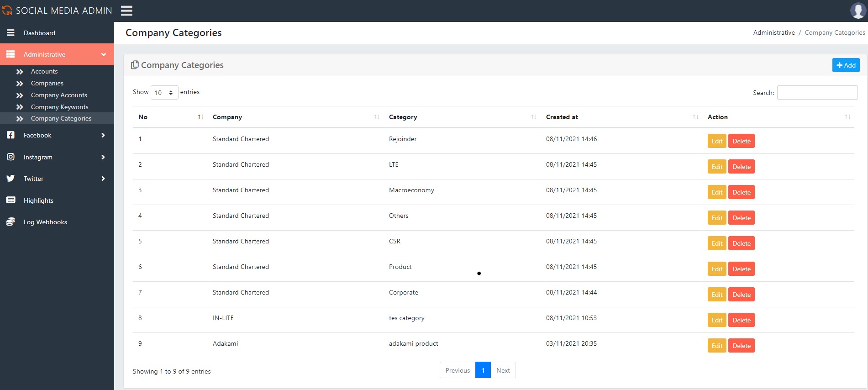Image resolution: width=868 pixels, height=390 pixels.
Task: Select the IN-LITE company cell
Action: [223, 318]
